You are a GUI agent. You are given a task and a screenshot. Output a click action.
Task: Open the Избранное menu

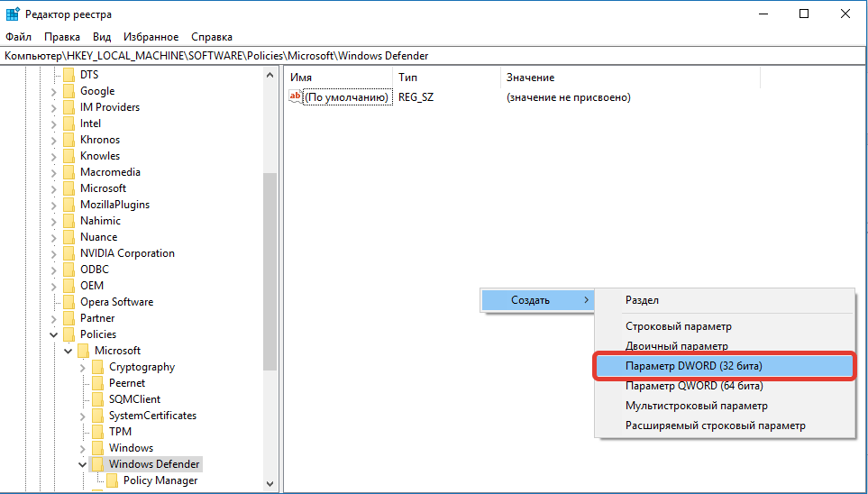tap(151, 37)
